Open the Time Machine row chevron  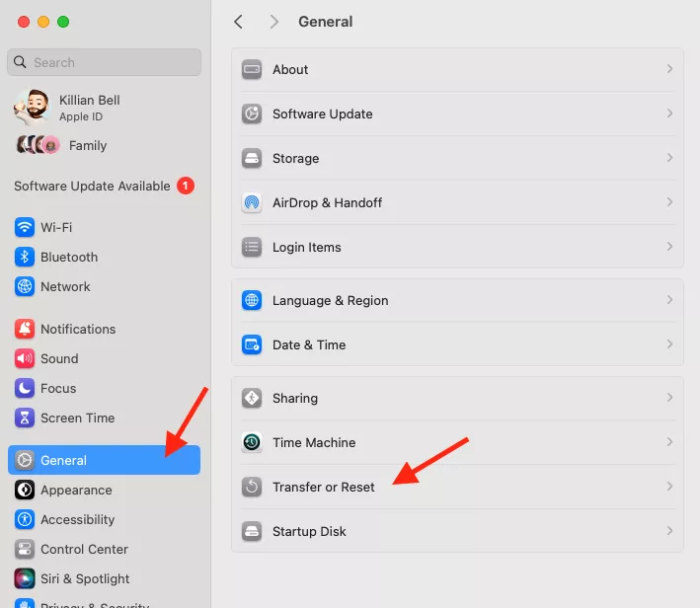click(x=669, y=442)
